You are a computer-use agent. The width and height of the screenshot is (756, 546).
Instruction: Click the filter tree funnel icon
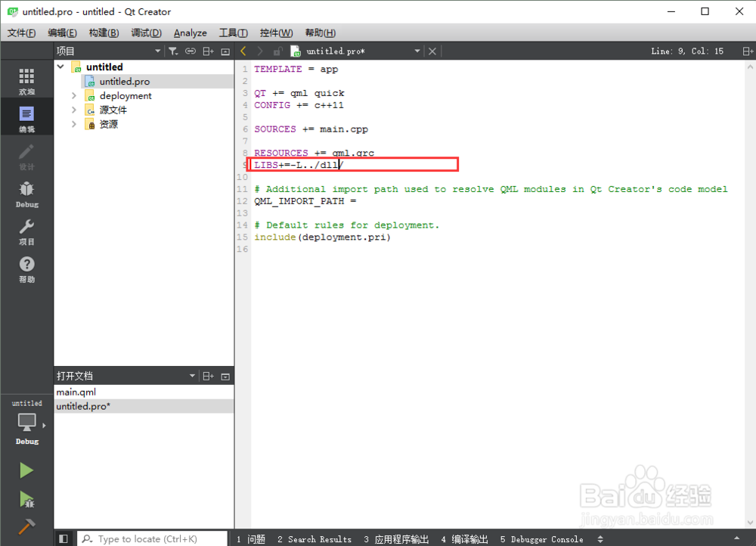click(x=173, y=51)
